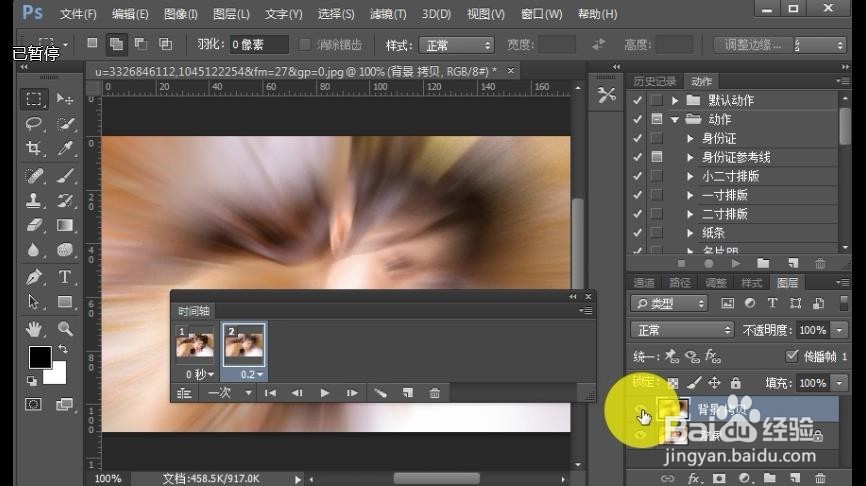Expand the 身份证 action

(x=690, y=139)
